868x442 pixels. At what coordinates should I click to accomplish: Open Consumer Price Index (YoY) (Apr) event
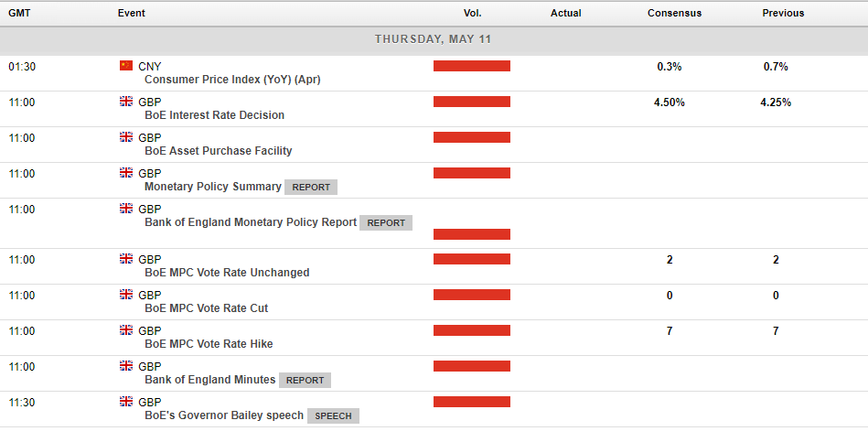pyautogui.click(x=232, y=80)
